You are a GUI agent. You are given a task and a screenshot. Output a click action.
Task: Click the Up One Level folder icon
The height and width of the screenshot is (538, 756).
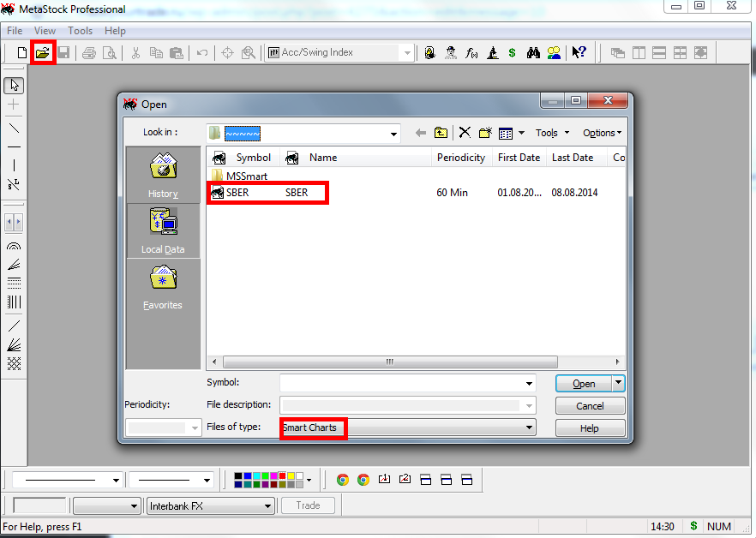pyautogui.click(x=441, y=133)
